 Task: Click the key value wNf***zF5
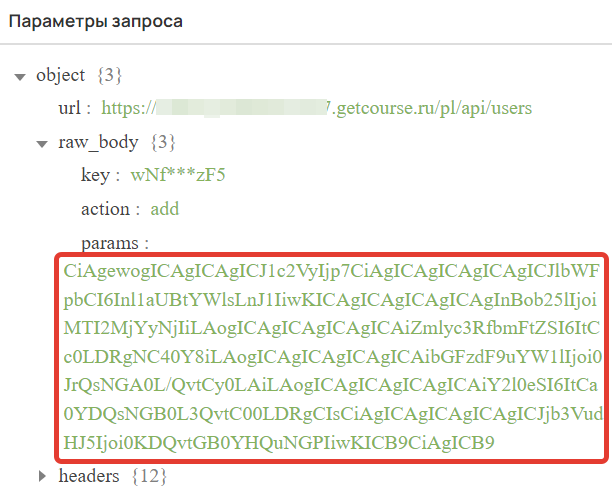178,175
